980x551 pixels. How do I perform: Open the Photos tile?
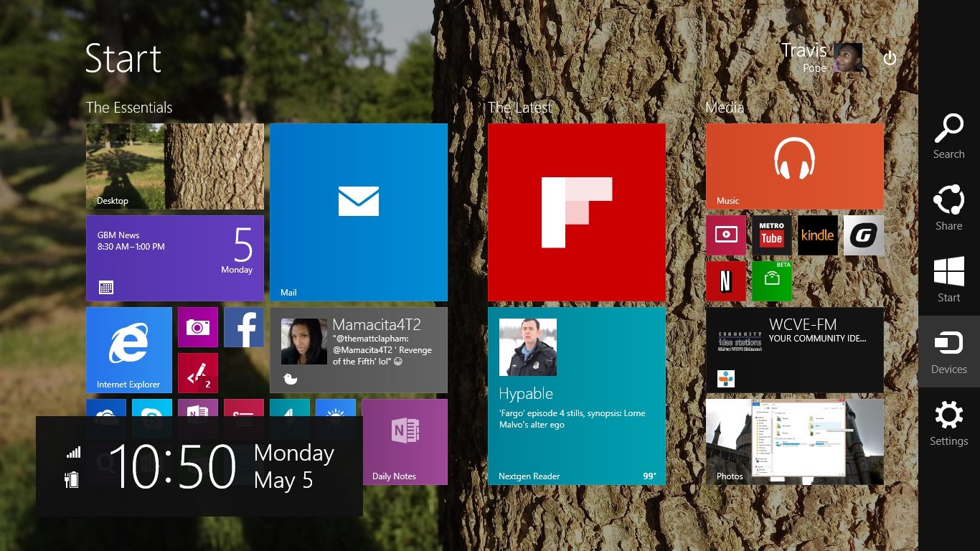795,442
